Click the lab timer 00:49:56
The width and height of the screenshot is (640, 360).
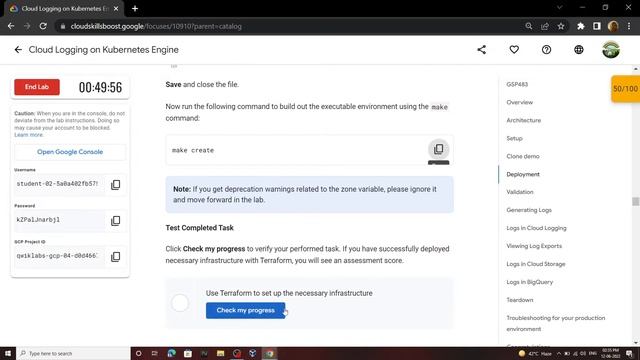(x=100, y=87)
